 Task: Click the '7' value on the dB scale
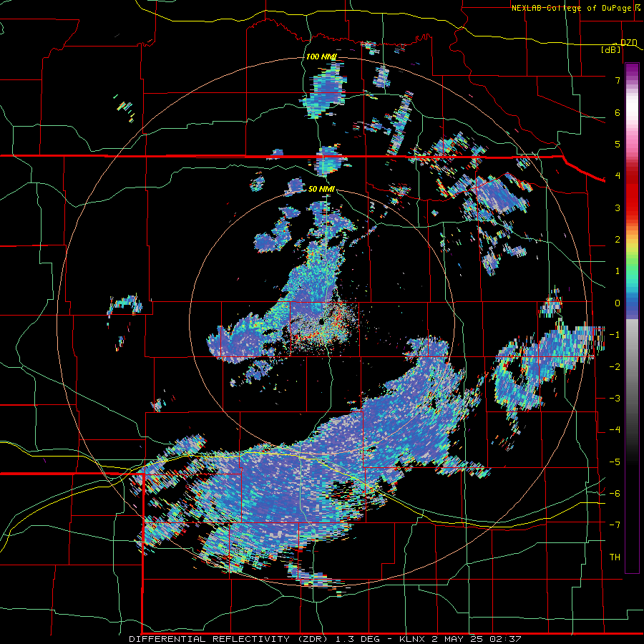[618, 80]
